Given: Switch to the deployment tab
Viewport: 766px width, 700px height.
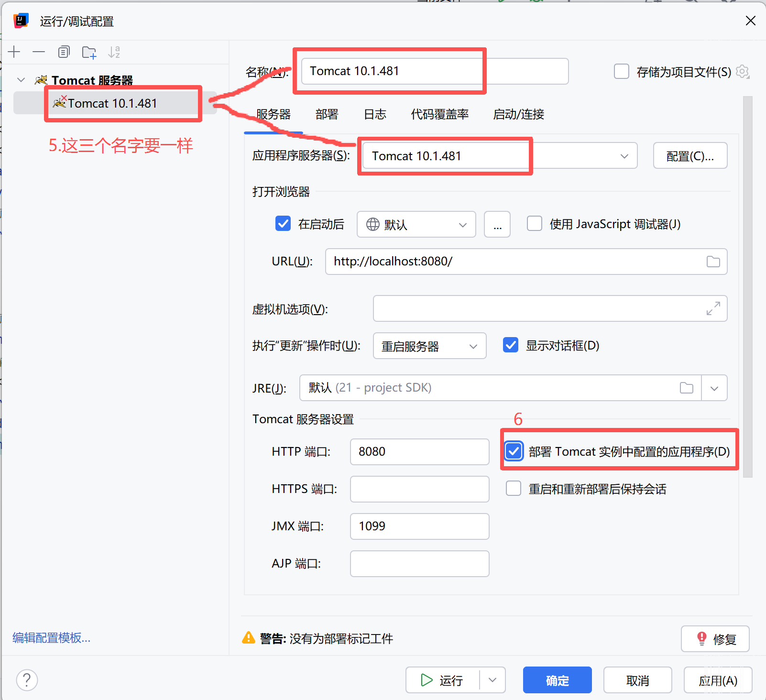Looking at the screenshot, I should pos(327,114).
